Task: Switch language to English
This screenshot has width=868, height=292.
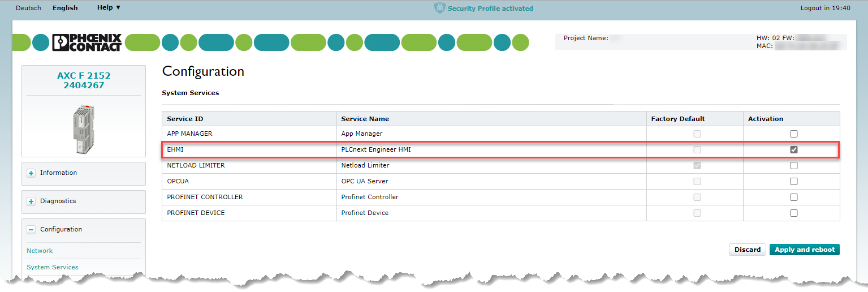Action: (x=65, y=8)
